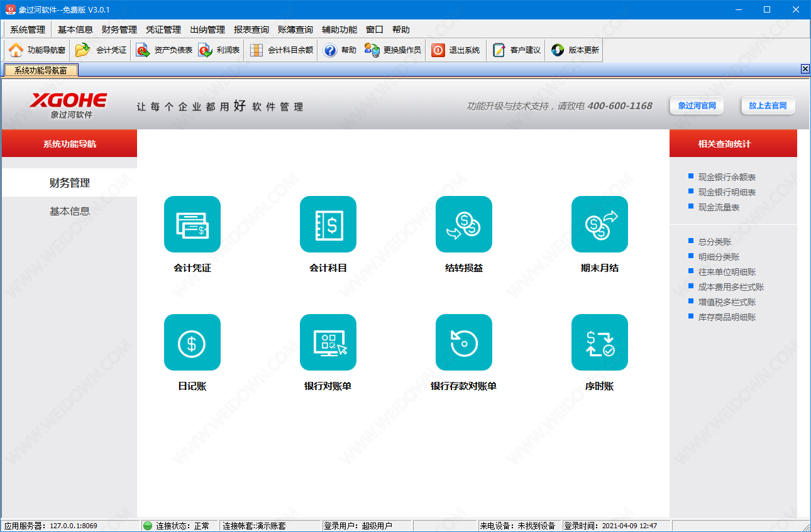The height and width of the screenshot is (532, 811).
Task: Select 财务管理 in the left navigation
Action: click(70, 183)
